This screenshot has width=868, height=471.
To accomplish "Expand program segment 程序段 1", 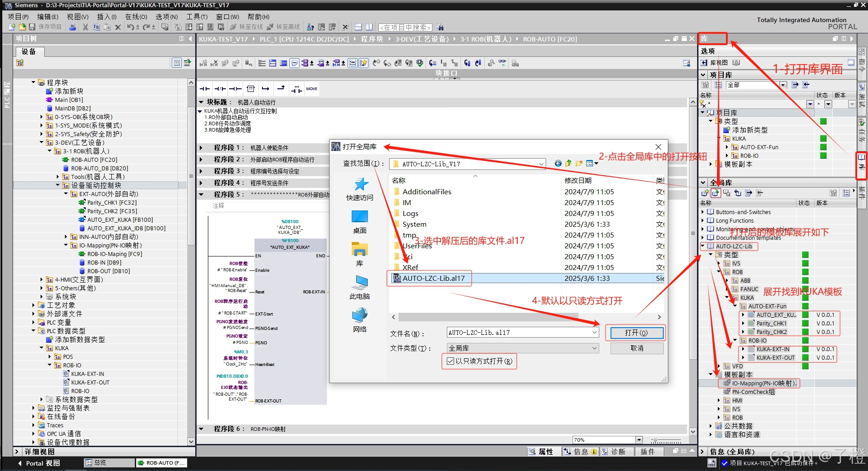I will tap(202, 148).
